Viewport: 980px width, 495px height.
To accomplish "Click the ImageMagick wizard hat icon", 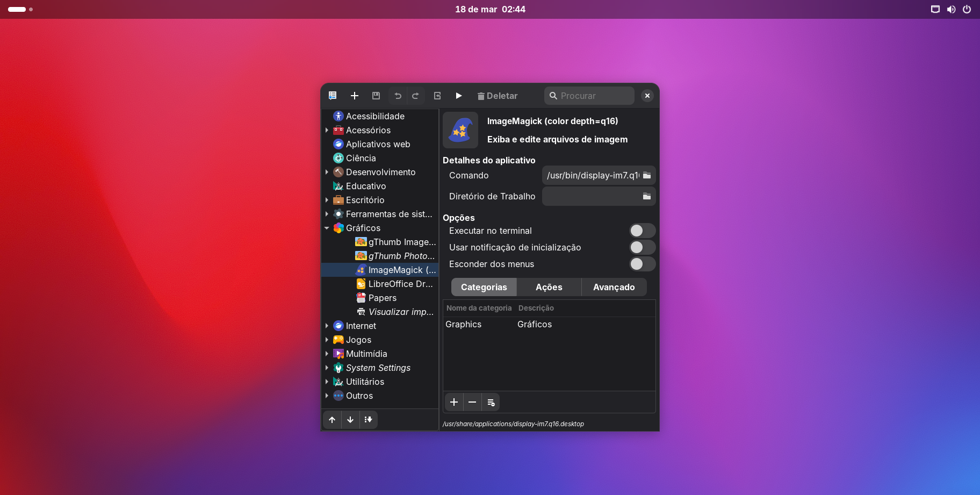I will click(460, 130).
